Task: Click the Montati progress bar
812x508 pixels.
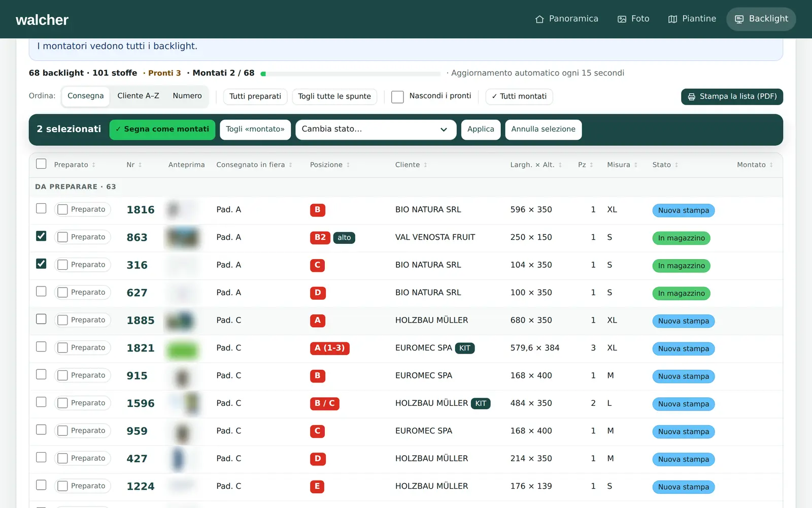Action: click(350, 74)
